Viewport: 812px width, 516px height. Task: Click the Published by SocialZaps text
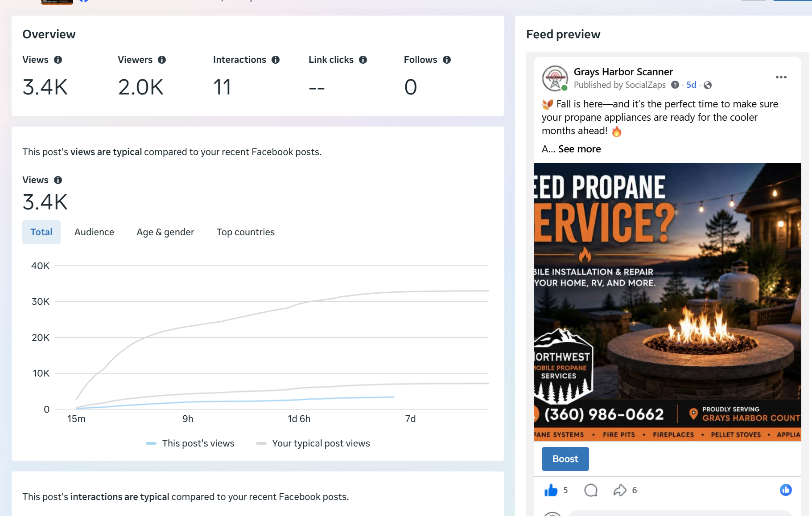tap(620, 85)
